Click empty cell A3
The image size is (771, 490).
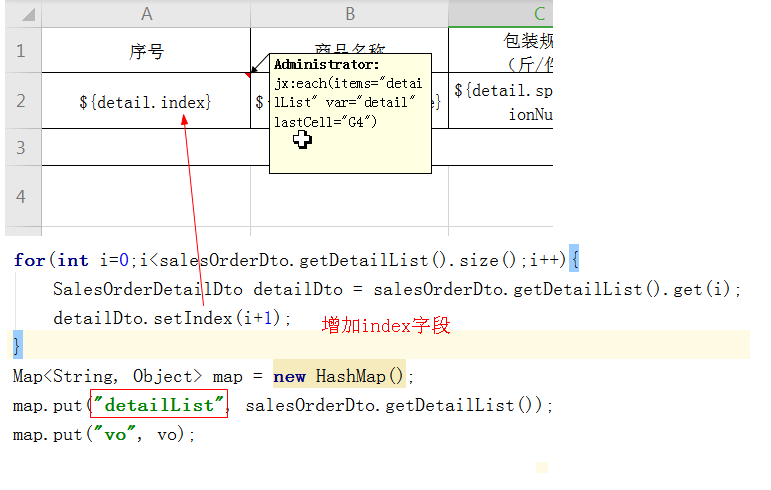(x=146, y=147)
